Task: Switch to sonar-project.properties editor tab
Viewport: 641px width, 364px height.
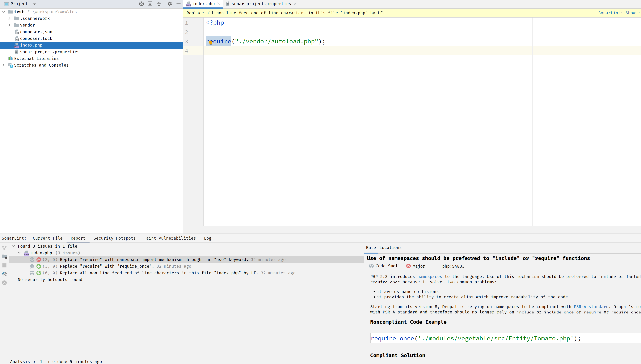Action: click(x=261, y=4)
